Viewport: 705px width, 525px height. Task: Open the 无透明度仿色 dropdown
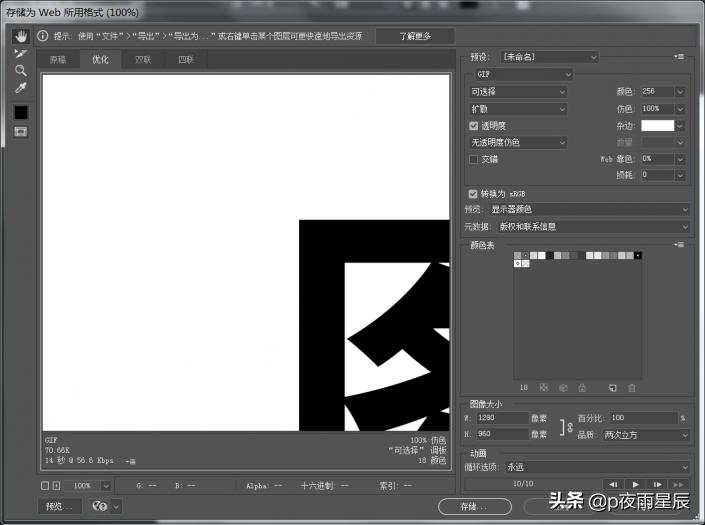point(518,142)
